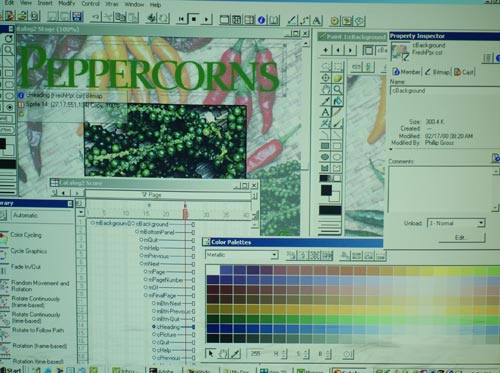Pick the white swatch in Metallic palette
The width and height of the screenshot is (500, 373).
pos(213,270)
